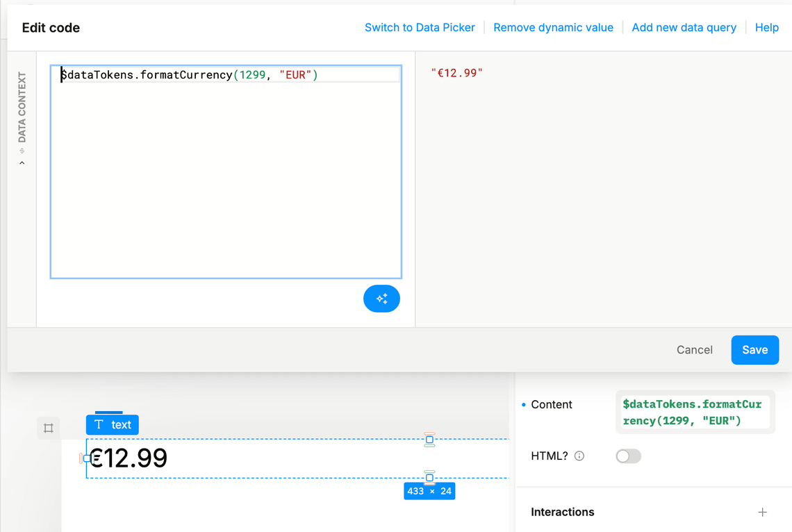Click Remove dynamic value
Viewport: 792px width, 532px height.
point(553,27)
